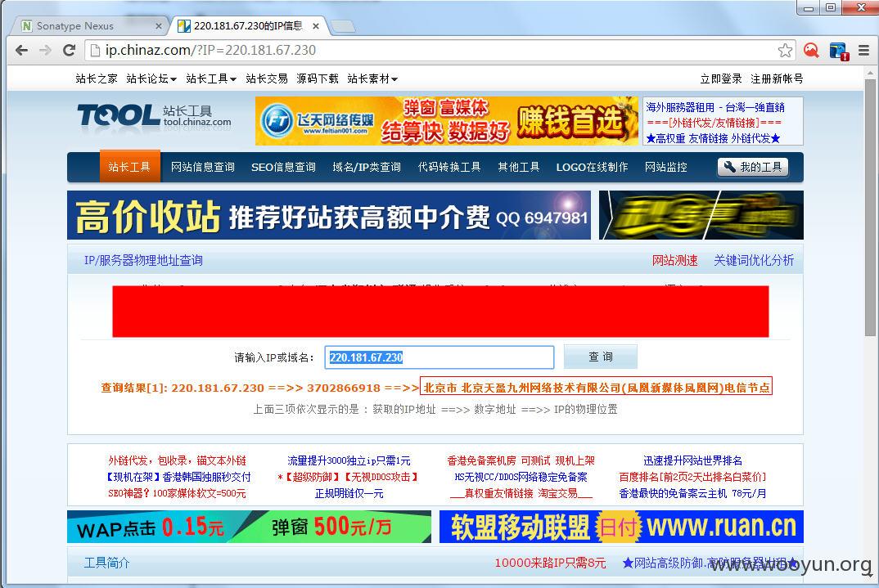
Task: Open 香港最快的免备案云主机 link
Action: (693, 493)
